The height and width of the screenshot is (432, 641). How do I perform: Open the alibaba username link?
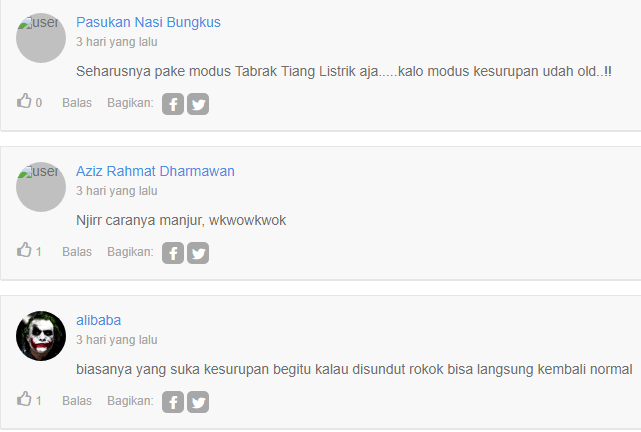[x=99, y=320]
